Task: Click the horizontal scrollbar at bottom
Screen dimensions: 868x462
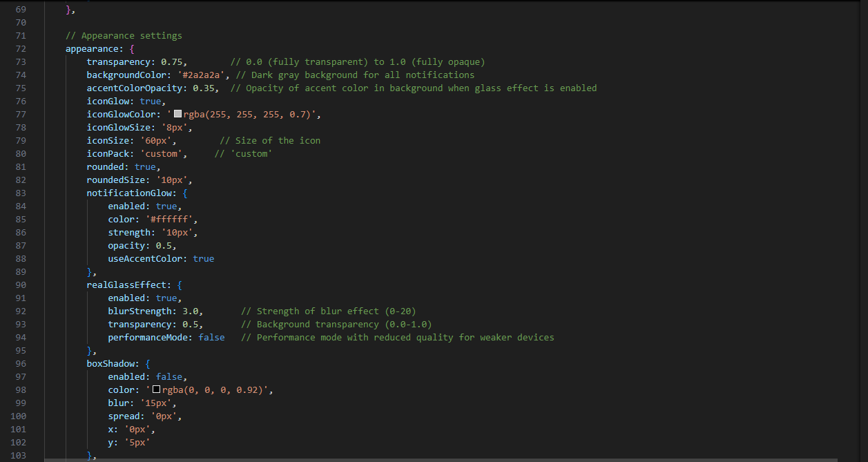Action: click(442, 458)
